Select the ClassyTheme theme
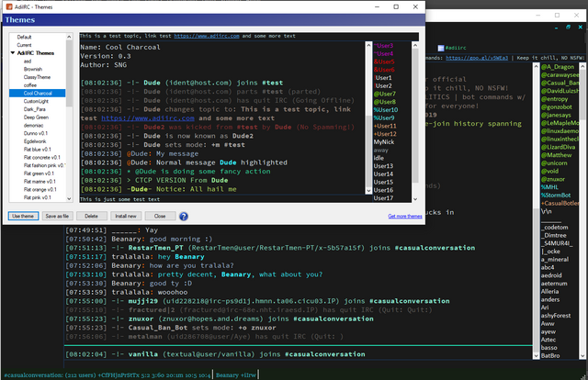The image size is (588, 380). pos(37,77)
